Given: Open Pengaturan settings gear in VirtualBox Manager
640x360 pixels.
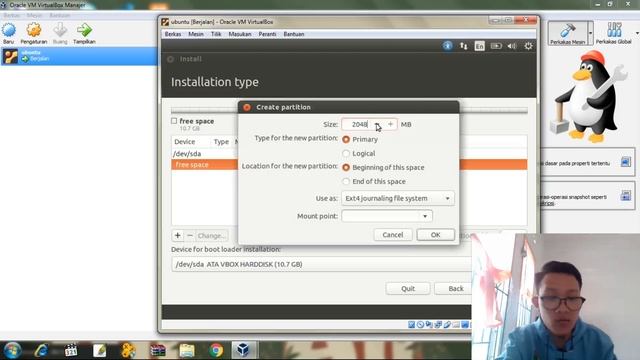Looking at the screenshot, I should pyautogui.click(x=34, y=30).
